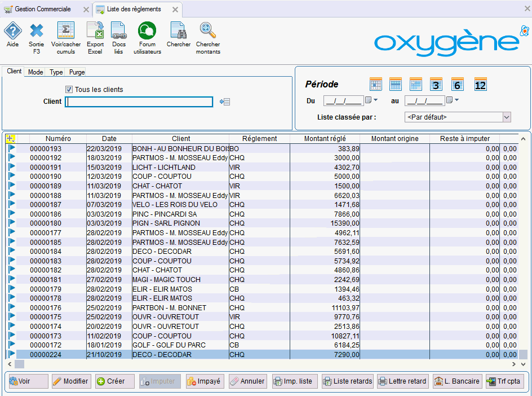Switch to the Client filter tab

pyautogui.click(x=14, y=71)
